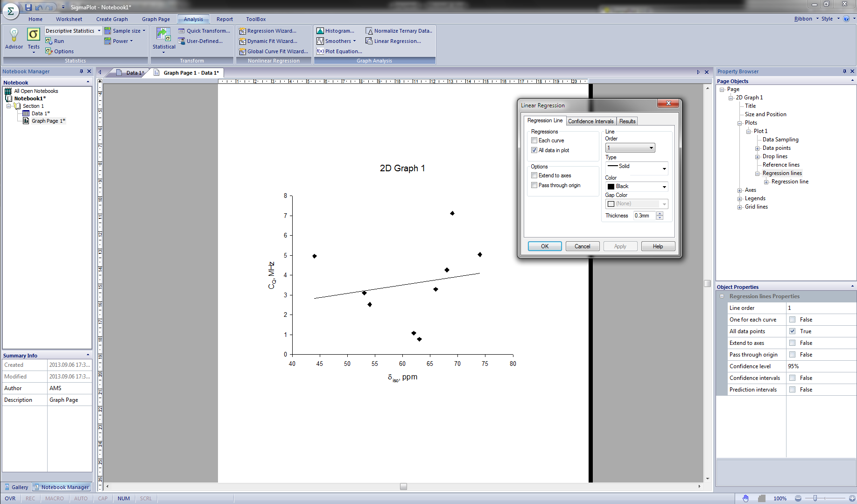The image size is (857, 504).
Task: Toggle Pass through origin checkbox in dialog
Action: tap(534, 185)
